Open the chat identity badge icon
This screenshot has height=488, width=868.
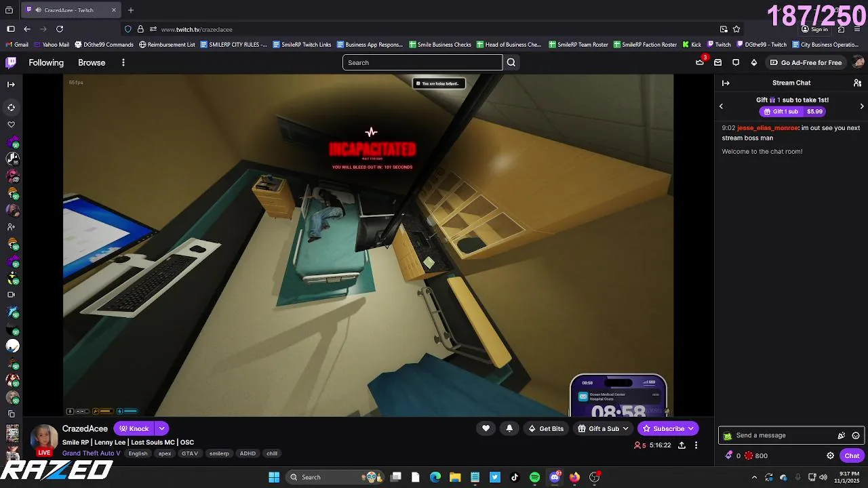(728, 436)
